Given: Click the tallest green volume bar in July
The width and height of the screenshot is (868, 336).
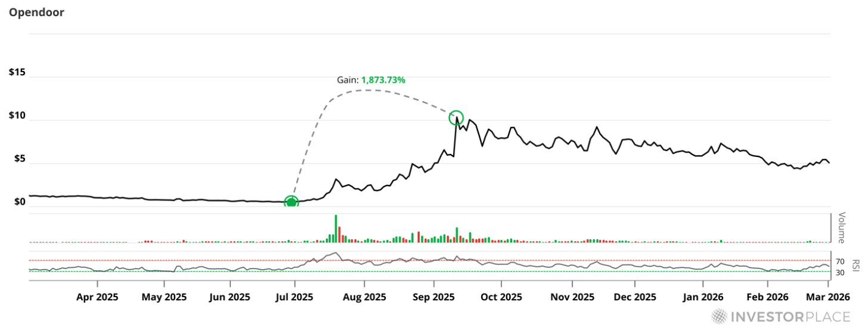Looking at the screenshot, I should click(336, 229).
